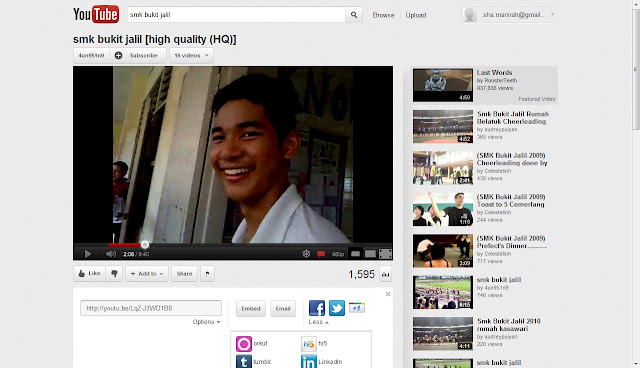The image size is (640, 368).
Task: Show video statistics chart icon
Action: coord(385,274)
